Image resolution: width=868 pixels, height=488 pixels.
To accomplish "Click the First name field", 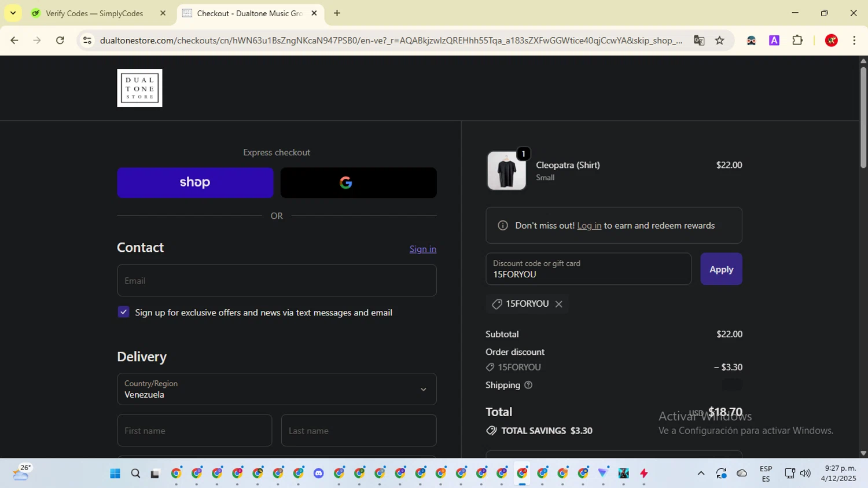I will tap(194, 431).
